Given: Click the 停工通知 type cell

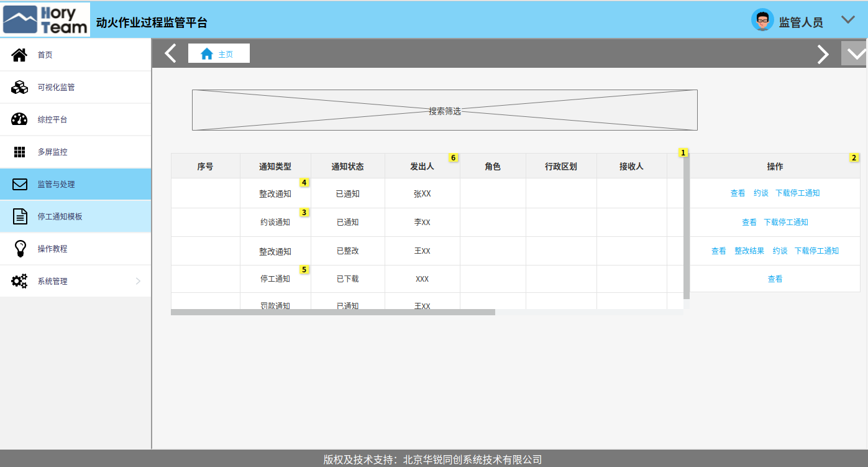Looking at the screenshot, I should click(x=275, y=279).
